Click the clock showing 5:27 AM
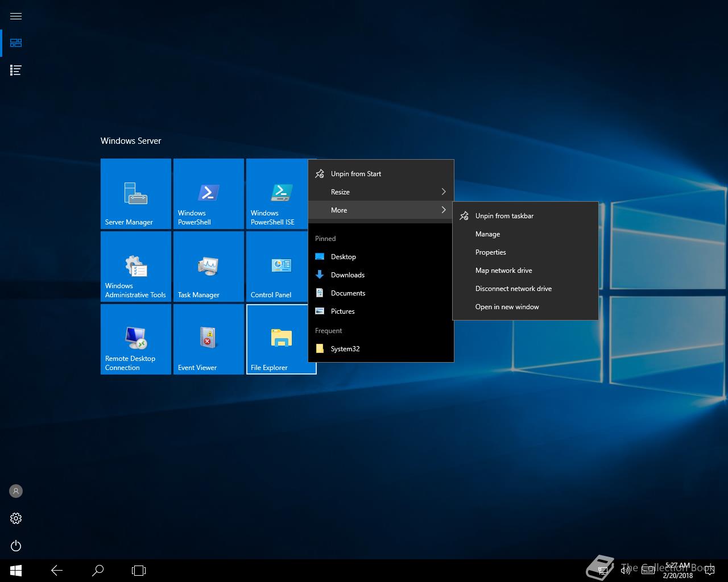 point(677,571)
